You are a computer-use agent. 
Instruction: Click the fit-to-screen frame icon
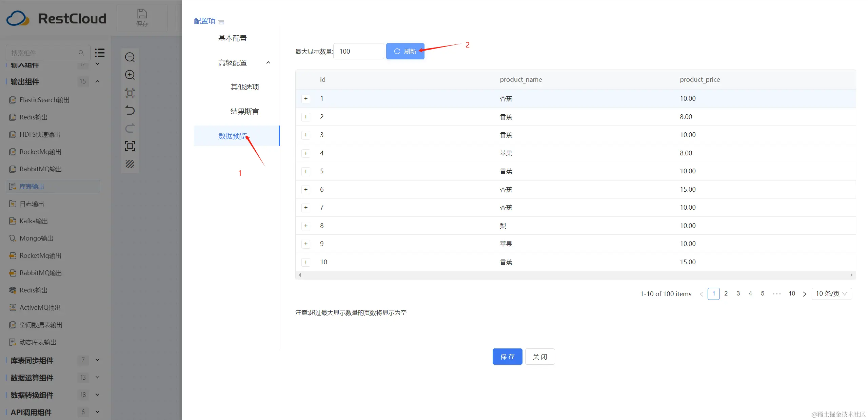(130, 146)
